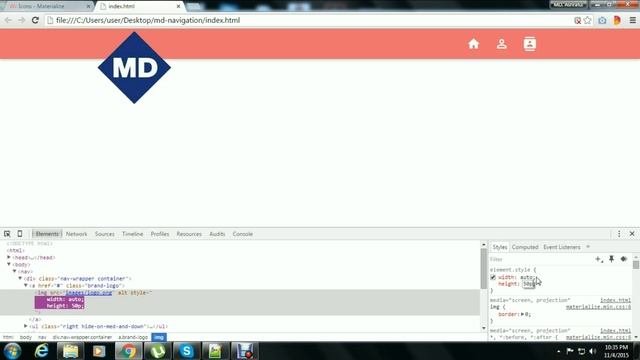Toggle element state with the pin icon
The image size is (640, 360).
[611, 259]
